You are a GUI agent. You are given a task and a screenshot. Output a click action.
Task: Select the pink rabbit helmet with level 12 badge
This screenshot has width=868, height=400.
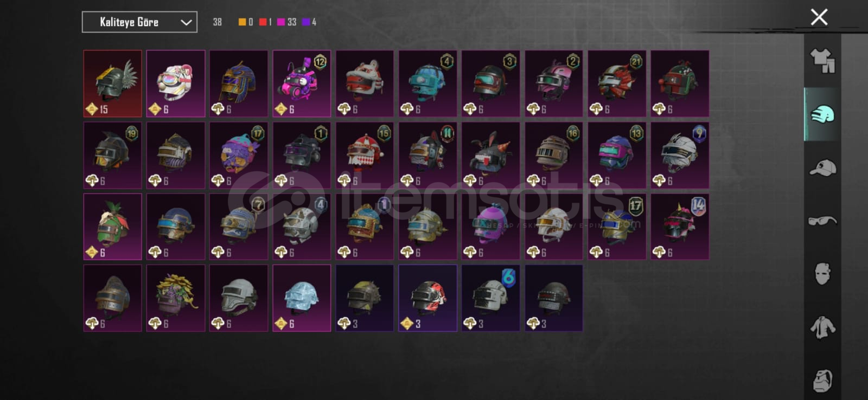pos(302,83)
